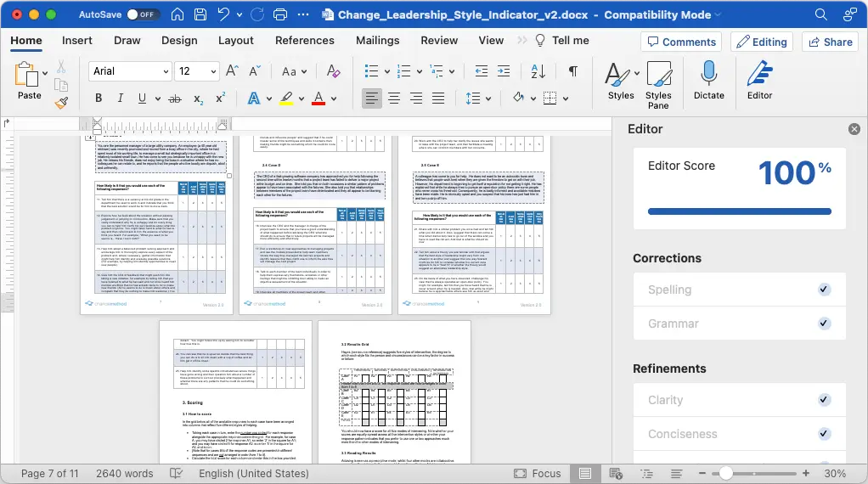This screenshot has width=868, height=484.
Task: Click the Redo arrow icon
Action: point(257,14)
